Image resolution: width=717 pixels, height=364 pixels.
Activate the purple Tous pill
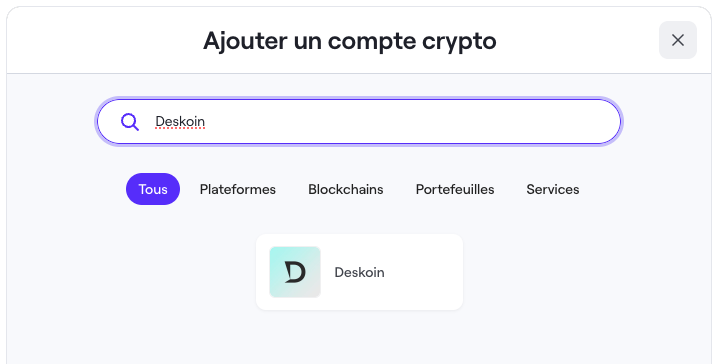(153, 189)
